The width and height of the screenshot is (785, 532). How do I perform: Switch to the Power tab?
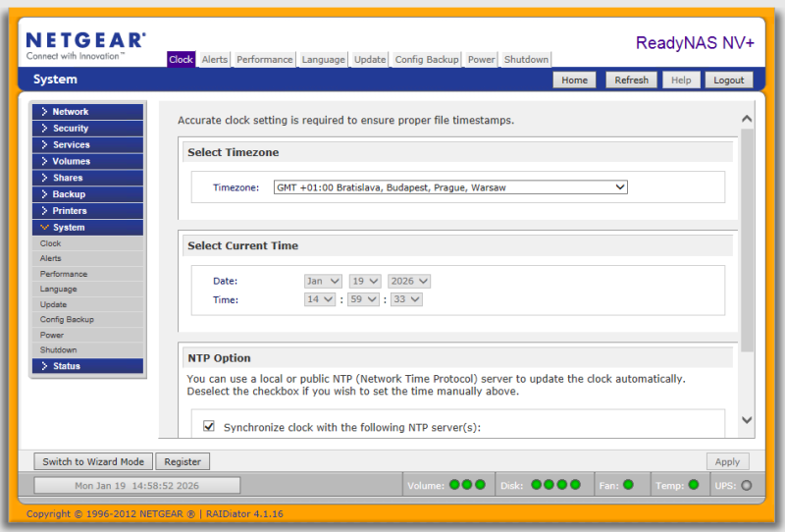click(x=481, y=59)
